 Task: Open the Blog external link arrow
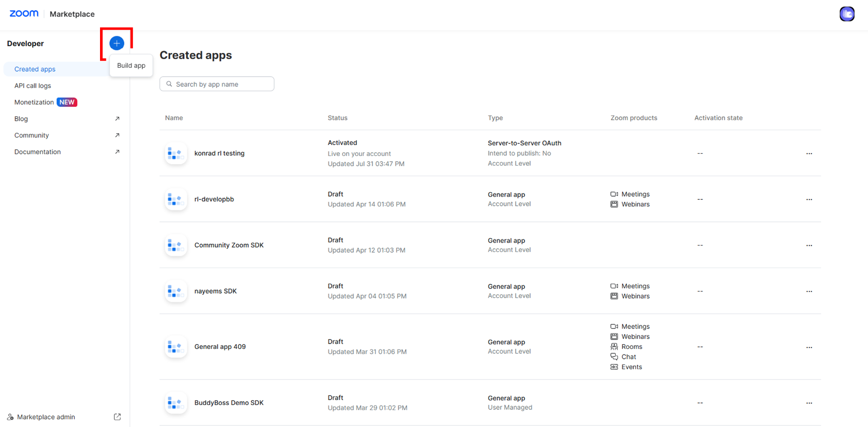117,119
